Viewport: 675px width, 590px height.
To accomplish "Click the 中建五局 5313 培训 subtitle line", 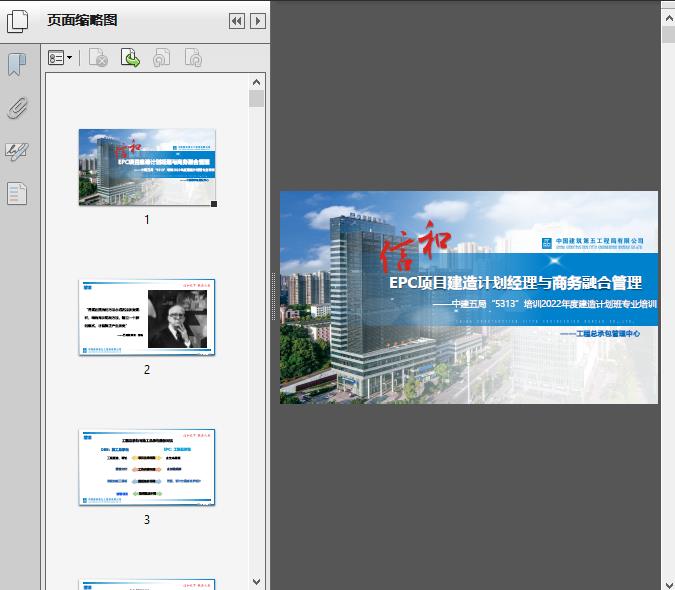I will tap(545, 304).
